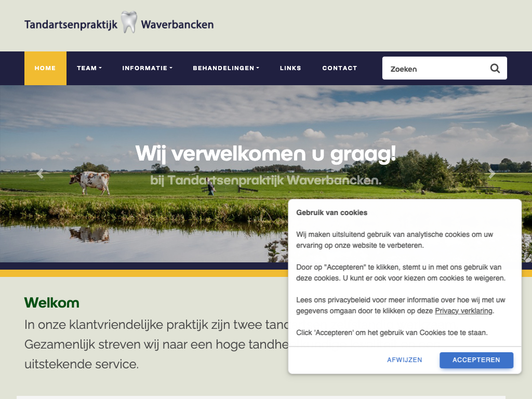Go to the Contact page
This screenshot has height=399, width=532.
[340, 68]
